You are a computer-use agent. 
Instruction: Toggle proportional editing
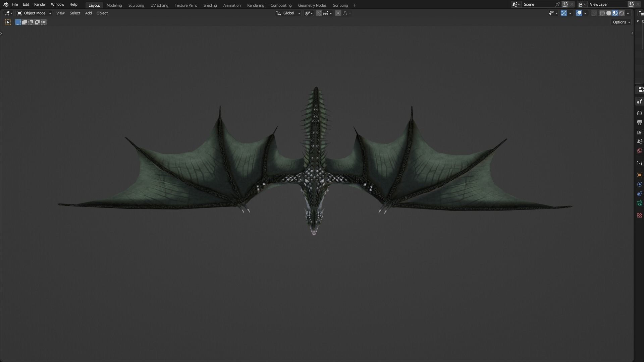(x=338, y=13)
